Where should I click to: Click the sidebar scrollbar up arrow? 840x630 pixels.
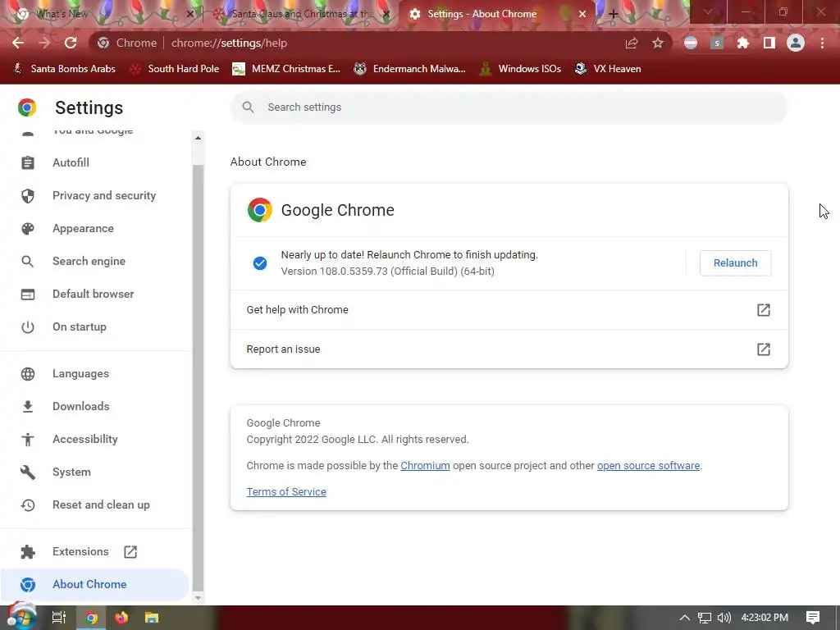[198, 138]
